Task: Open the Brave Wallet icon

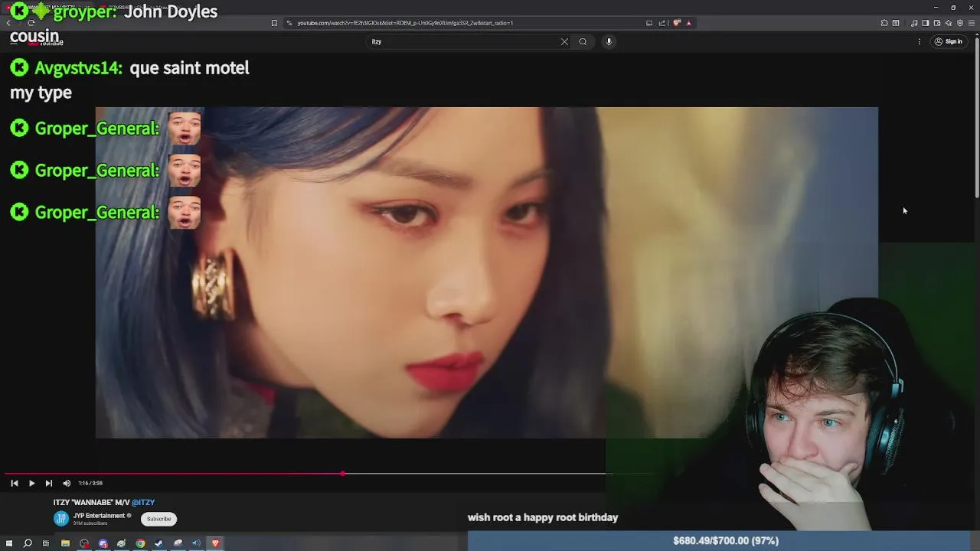Action: coord(936,23)
